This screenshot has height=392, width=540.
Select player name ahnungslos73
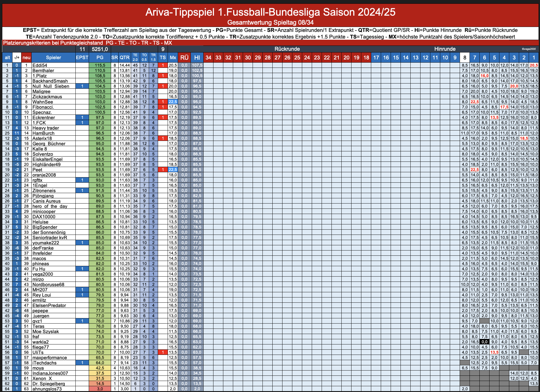[x=47, y=389]
